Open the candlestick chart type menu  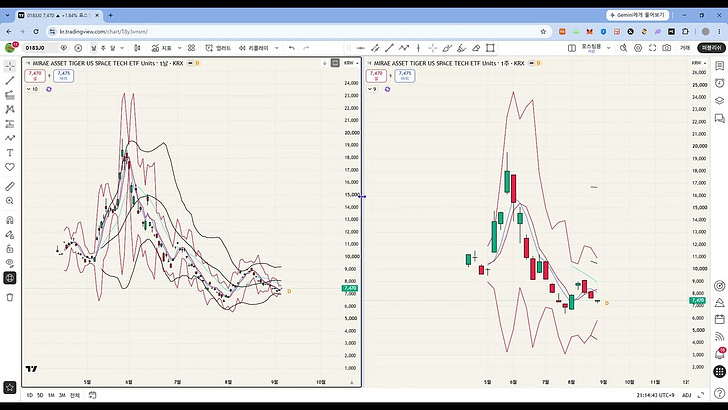pyautogui.click(x=137, y=48)
